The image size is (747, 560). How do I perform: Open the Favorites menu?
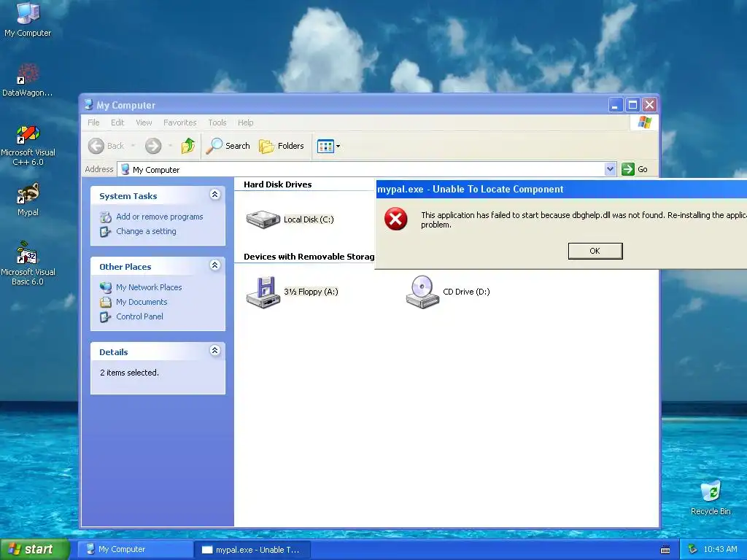point(179,122)
